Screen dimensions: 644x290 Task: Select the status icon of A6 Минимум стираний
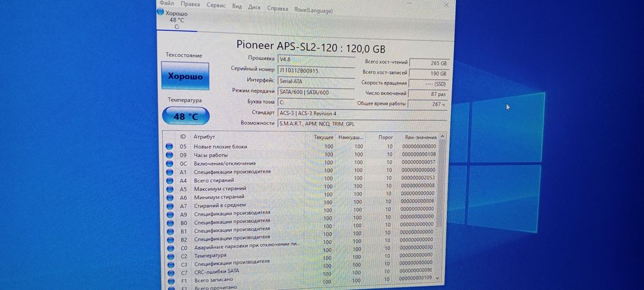pyautogui.click(x=169, y=198)
